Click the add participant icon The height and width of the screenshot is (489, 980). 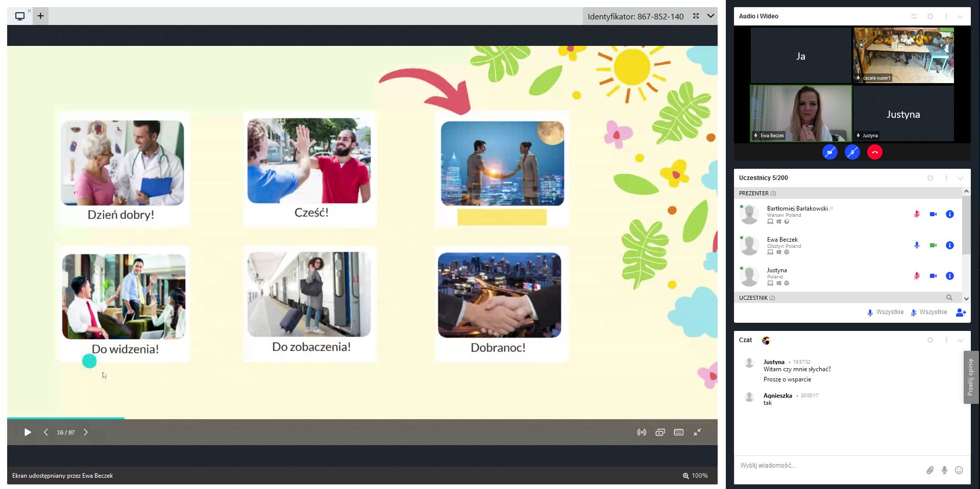coord(961,313)
